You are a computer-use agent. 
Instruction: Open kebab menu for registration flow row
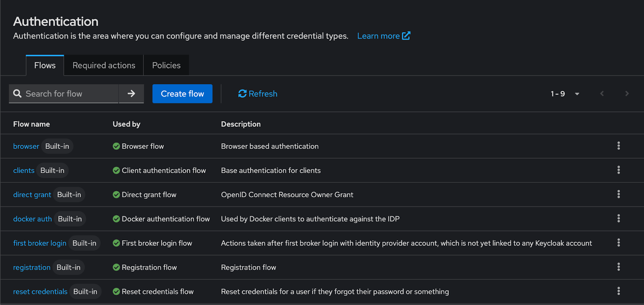pos(618,267)
